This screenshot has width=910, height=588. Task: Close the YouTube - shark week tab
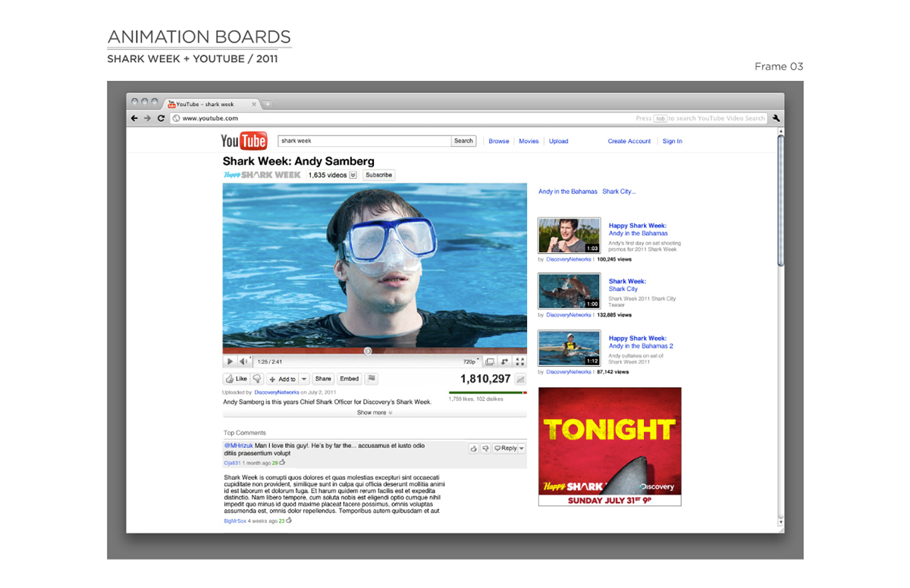(254, 105)
